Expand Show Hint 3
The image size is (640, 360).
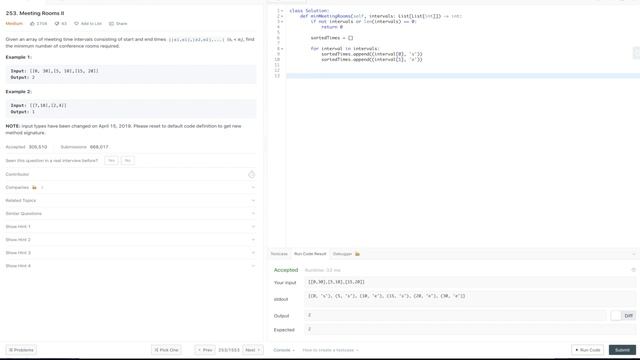pyautogui.click(x=253, y=253)
